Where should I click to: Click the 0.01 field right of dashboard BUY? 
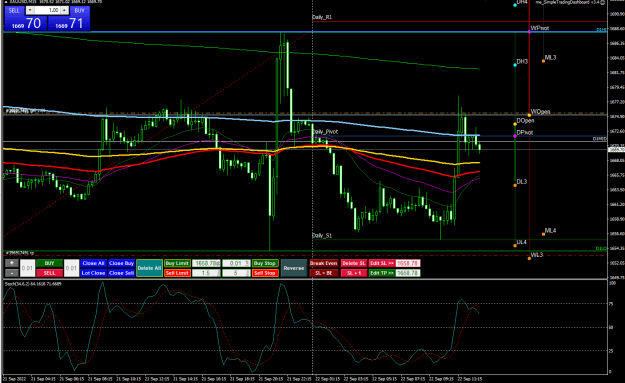tap(71, 268)
